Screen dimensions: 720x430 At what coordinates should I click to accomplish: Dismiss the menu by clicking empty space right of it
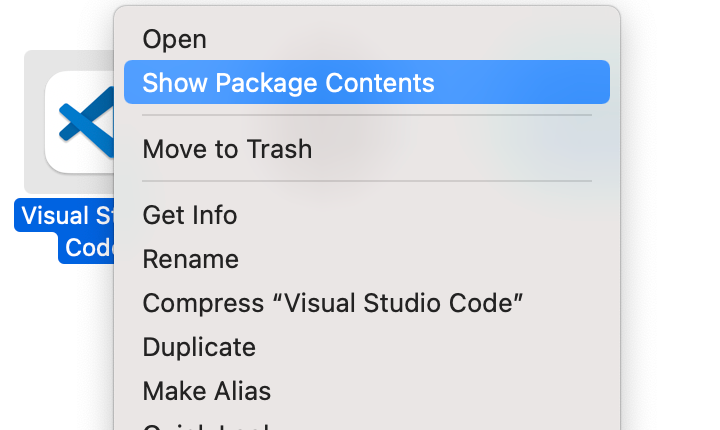coord(670,250)
